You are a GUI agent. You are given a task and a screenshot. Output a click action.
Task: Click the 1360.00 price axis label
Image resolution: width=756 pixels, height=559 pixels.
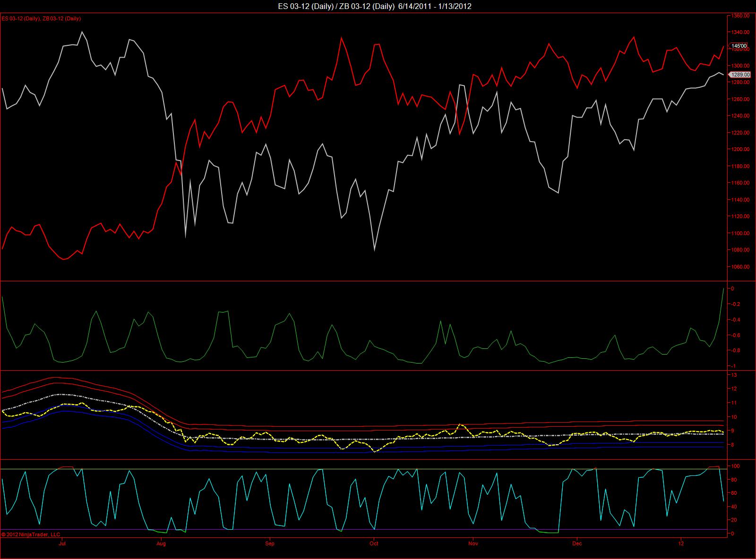click(x=740, y=16)
